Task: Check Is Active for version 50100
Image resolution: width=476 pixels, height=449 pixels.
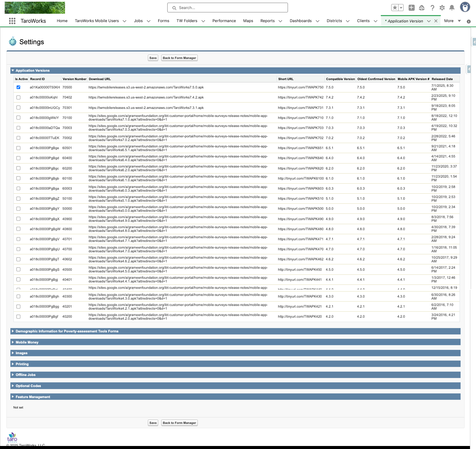Action: pos(18,199)
